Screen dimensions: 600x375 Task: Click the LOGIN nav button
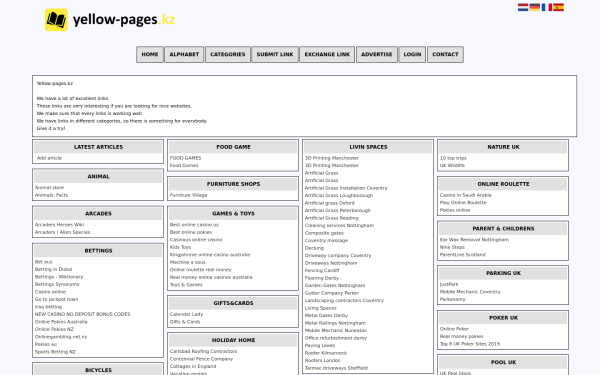point(412,54)
